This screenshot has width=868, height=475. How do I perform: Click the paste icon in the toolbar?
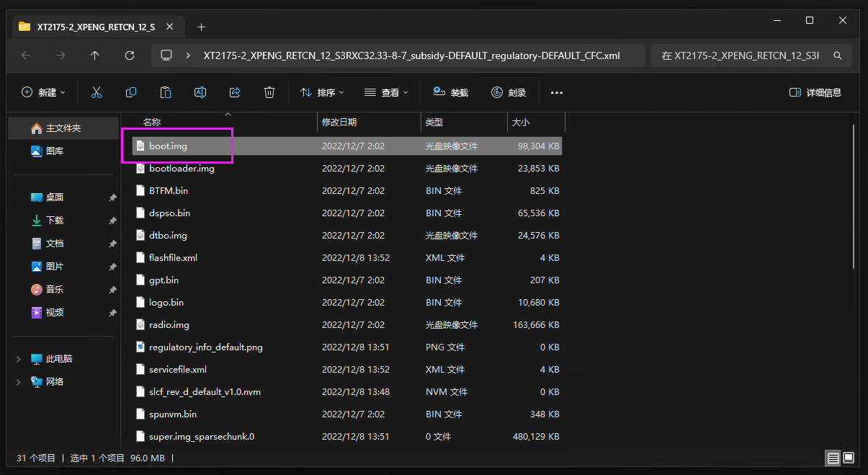[165, 92]
